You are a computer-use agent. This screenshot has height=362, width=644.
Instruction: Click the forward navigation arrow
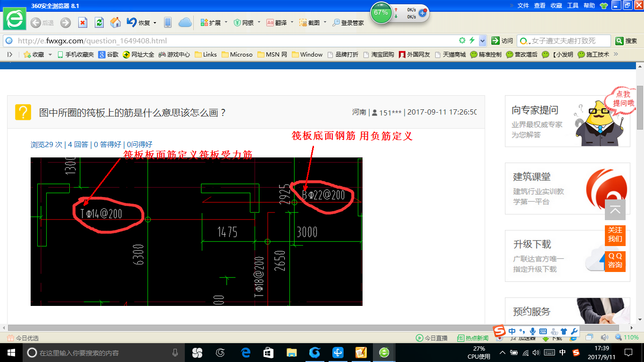(x=66, y=23)
